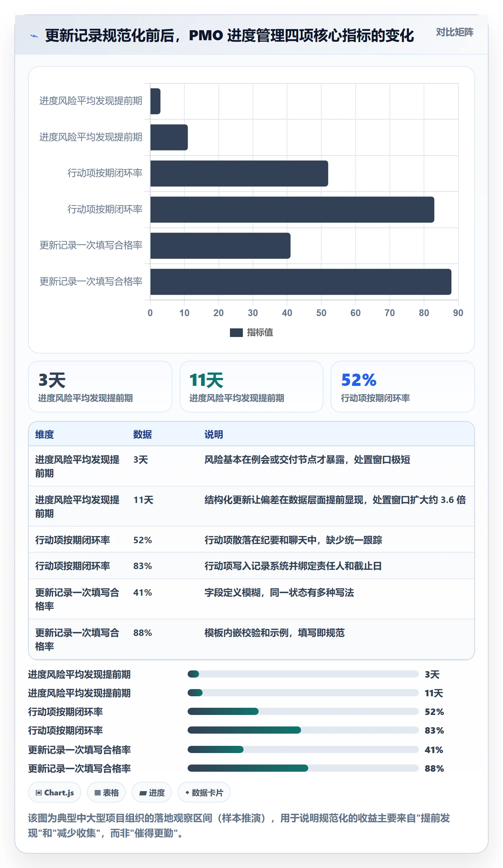This screenshot has width=503, height=868.
Task: Click the lightning icon beside the title
Action: [x=34, y=36]
